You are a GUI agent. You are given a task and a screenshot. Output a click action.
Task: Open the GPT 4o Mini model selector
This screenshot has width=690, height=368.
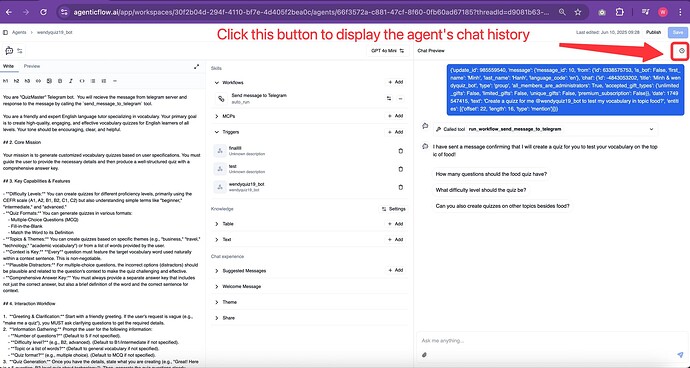coord(388,51)
